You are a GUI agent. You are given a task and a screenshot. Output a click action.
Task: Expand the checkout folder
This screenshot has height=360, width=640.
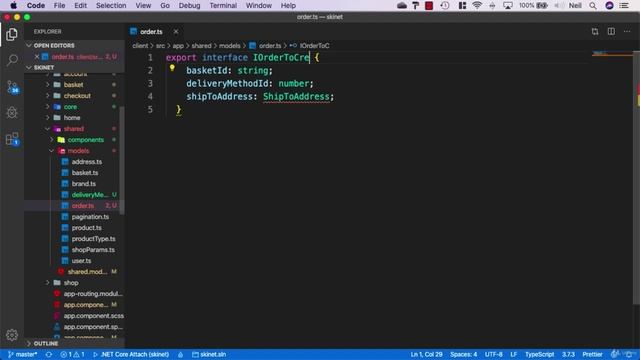47,96
